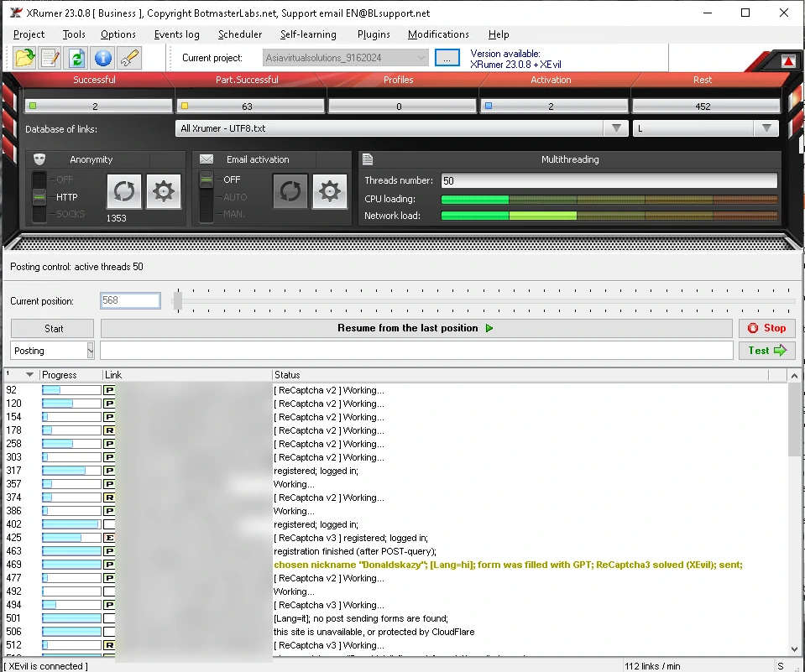This screenshot has height=672, width=805.
Task: Expand the L database type dropdown
Action: (766, 128)
